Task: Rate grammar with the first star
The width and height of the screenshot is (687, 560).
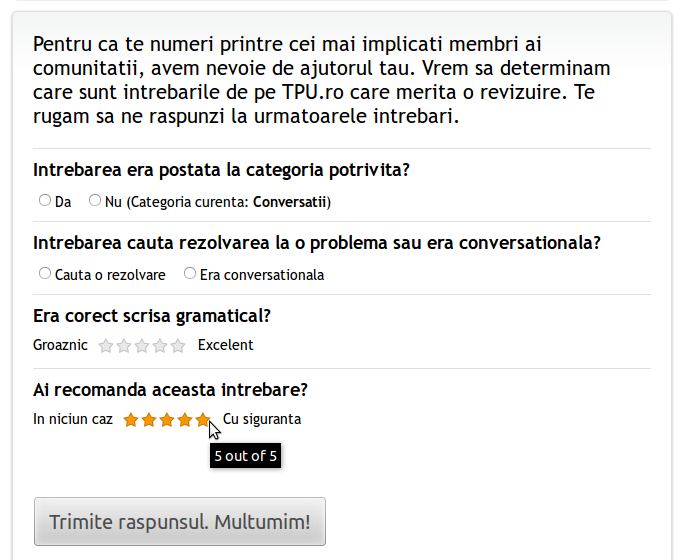Action: pos(106,346)
